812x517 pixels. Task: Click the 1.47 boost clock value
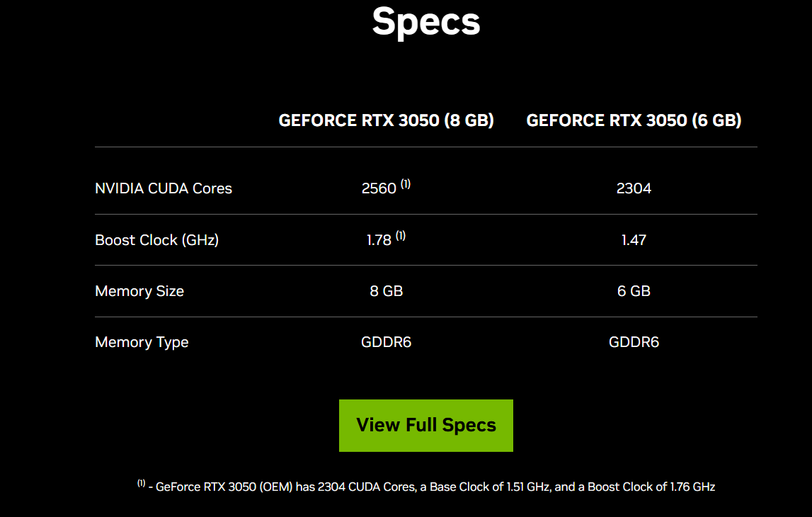[x=634, y=240]
